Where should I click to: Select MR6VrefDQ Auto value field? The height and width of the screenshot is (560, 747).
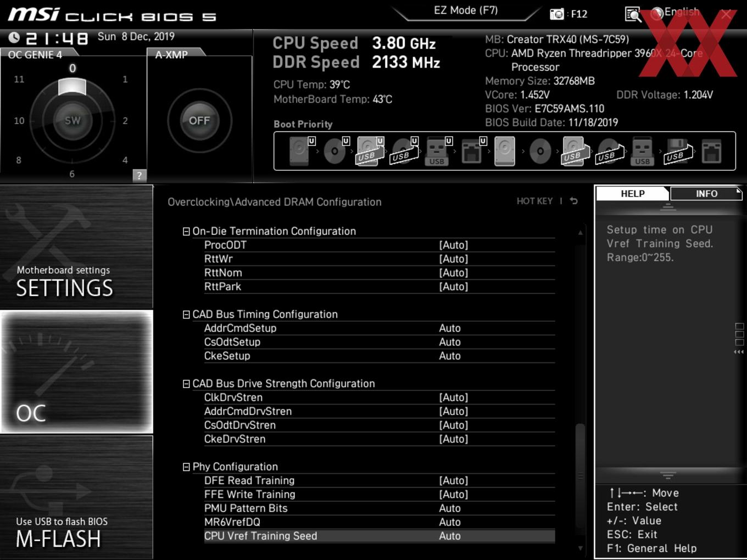click(x=450, y=522)
